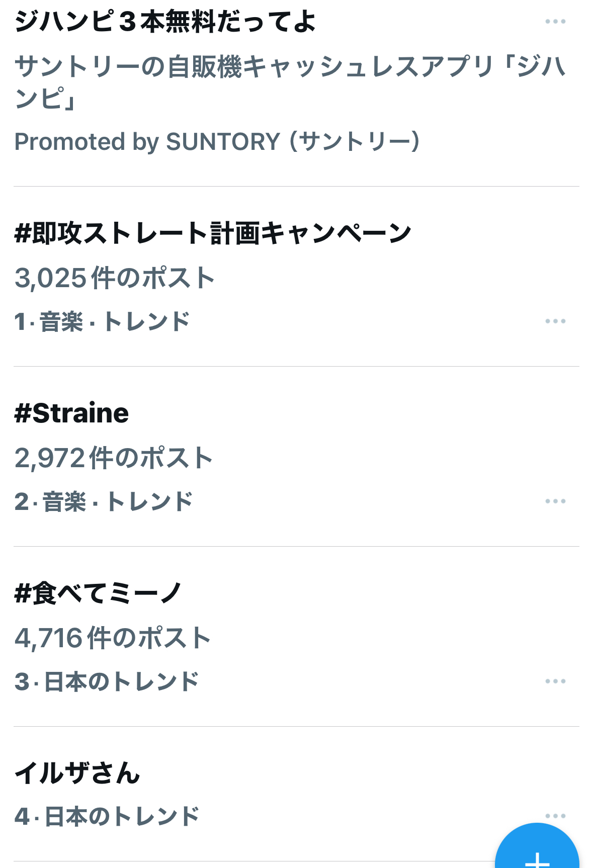Open the #即攻ストレート計画キャンペーン hashtag
Screen dimensions: 593x868
pyautogui.click(x=213, y=234)
